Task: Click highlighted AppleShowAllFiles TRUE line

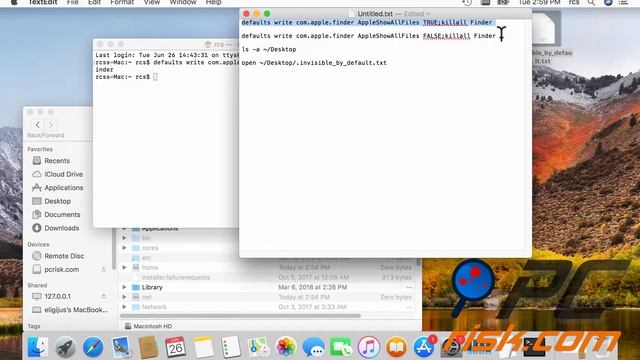Action: tap(367, 22)
